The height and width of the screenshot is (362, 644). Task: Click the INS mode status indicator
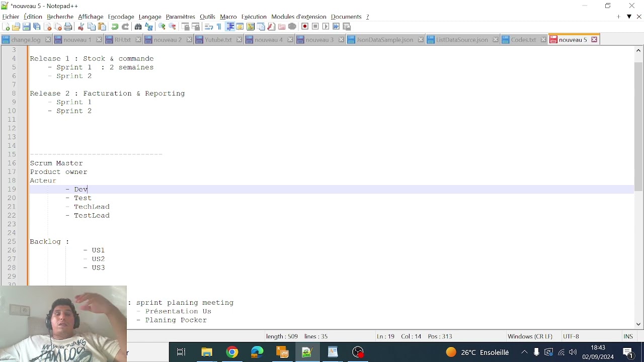pos(628,336)
